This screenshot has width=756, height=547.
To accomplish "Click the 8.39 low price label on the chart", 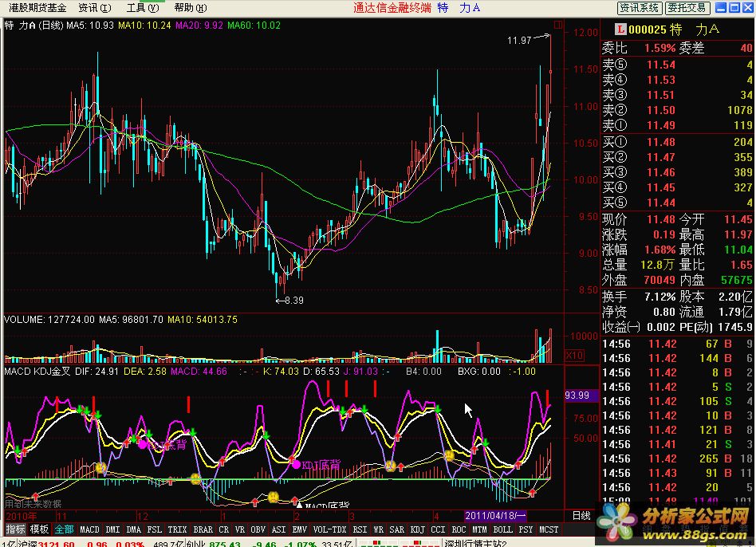I will pyautogui.click(x=293, y=301).
